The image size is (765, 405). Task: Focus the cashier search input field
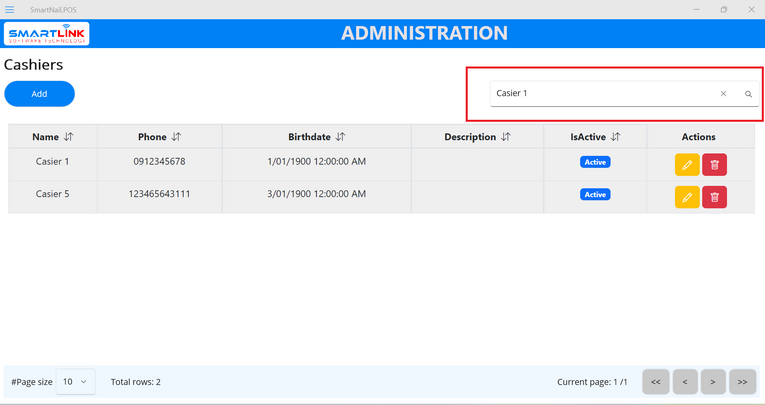point(600,94)
